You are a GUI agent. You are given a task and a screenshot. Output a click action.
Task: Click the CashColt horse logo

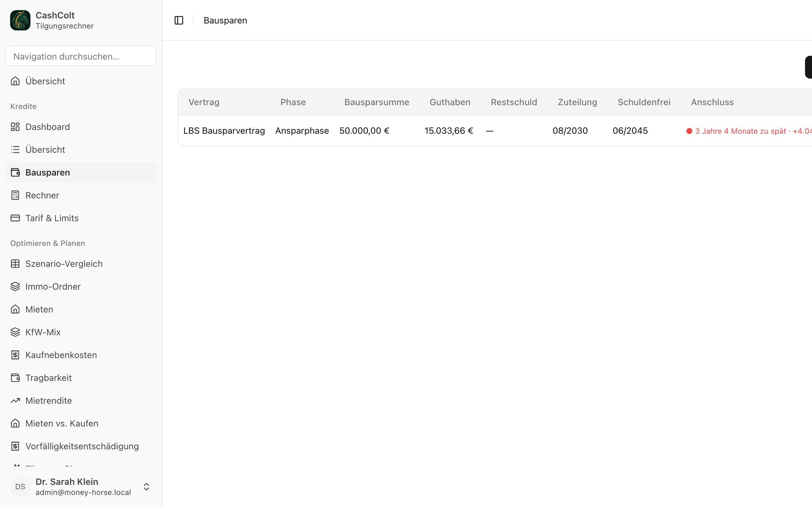pos(20,20)
